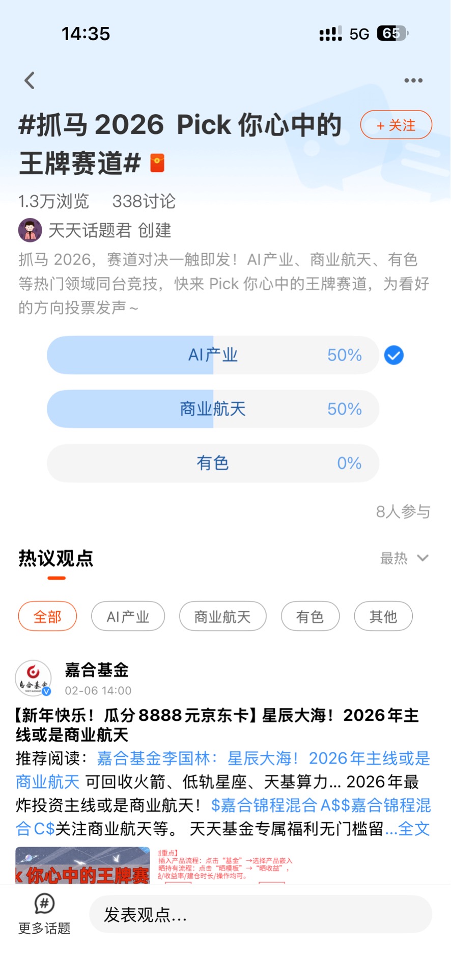451x980 pixels.
Task: Select the 全部 filter tab
Action: pos(47,616)
